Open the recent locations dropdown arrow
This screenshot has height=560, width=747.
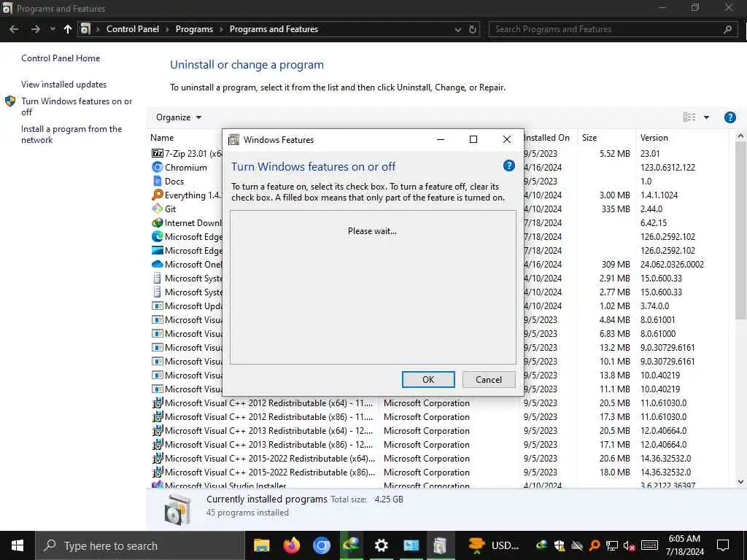[x=53, y=29]
